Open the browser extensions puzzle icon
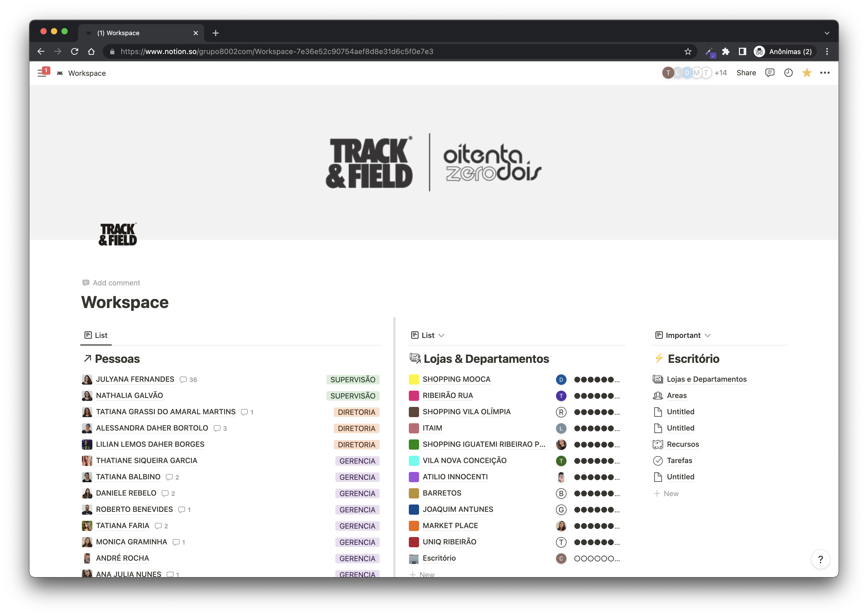The width and height of the screenshot is (868, 616). point(726,52)
